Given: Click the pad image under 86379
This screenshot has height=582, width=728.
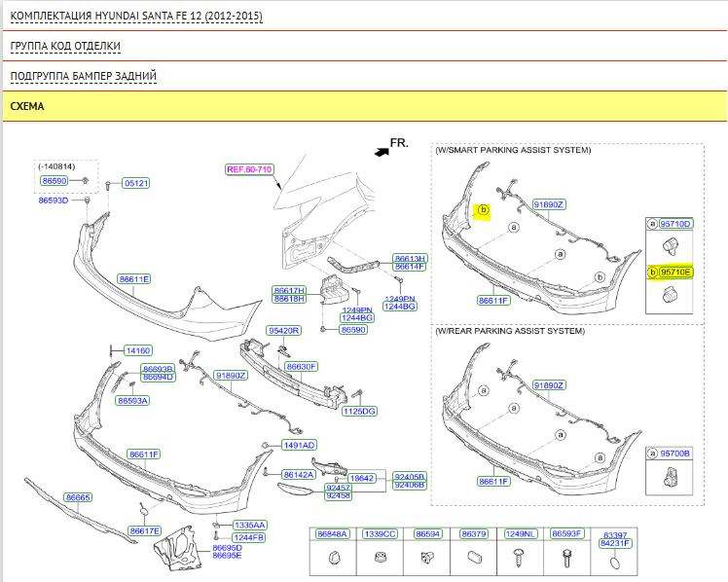Looking at the screenshot, I should pos(474,557).
